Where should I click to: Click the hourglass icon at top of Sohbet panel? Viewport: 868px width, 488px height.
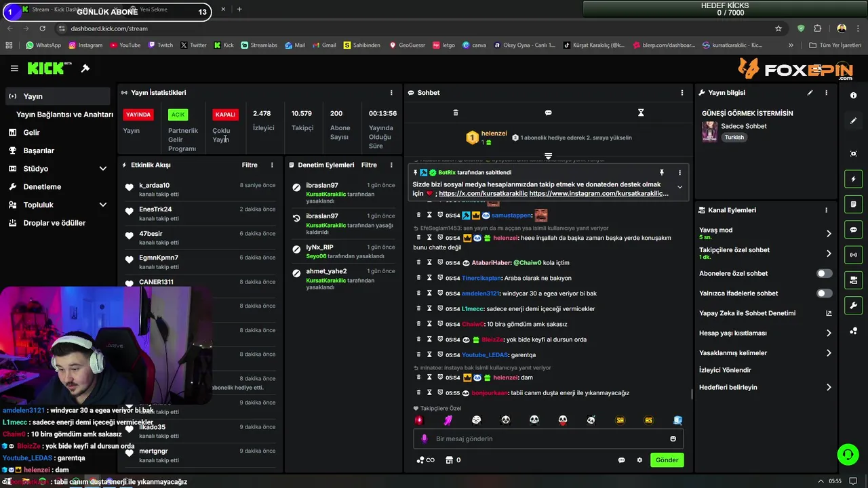pos(641,113)
